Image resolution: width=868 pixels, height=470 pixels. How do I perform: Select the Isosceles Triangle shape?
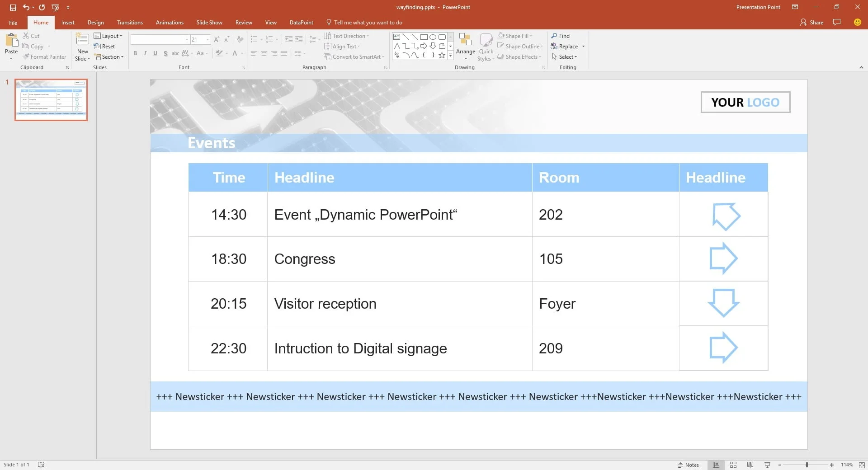[x=396, y=46]
